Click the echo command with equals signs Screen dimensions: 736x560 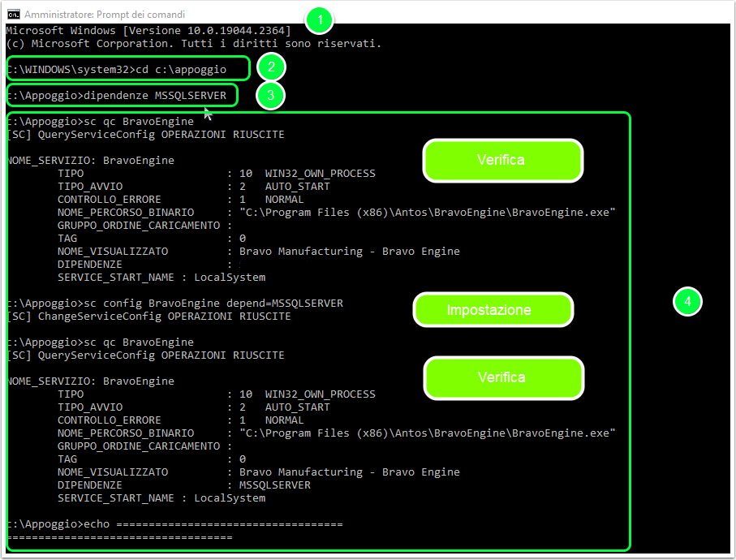coord(175,524)
